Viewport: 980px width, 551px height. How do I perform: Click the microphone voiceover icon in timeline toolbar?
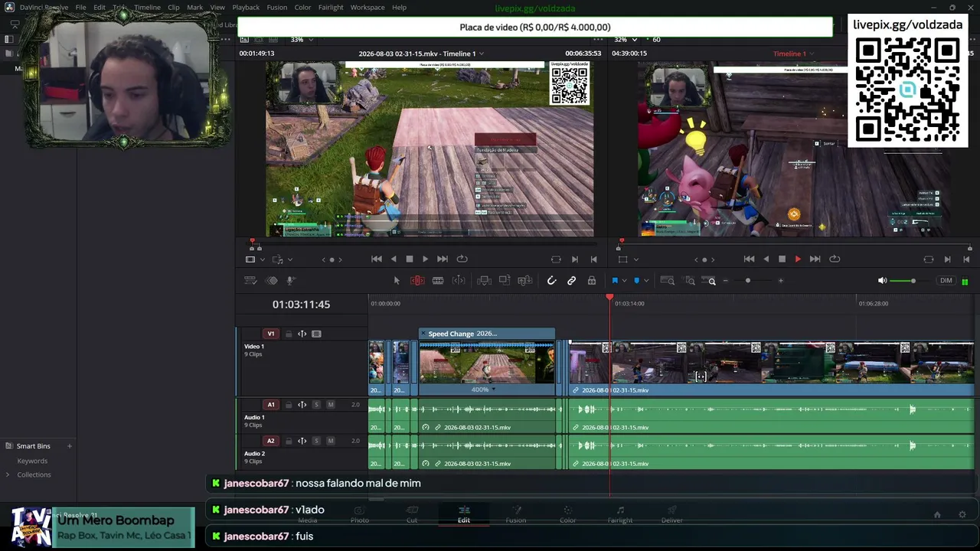pyautogui.click(x=290, y=281)
